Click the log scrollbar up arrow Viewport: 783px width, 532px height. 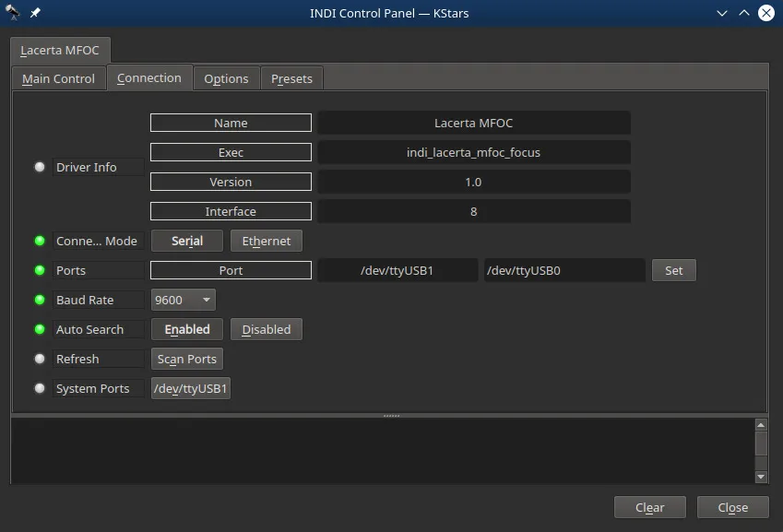(761, 425)
